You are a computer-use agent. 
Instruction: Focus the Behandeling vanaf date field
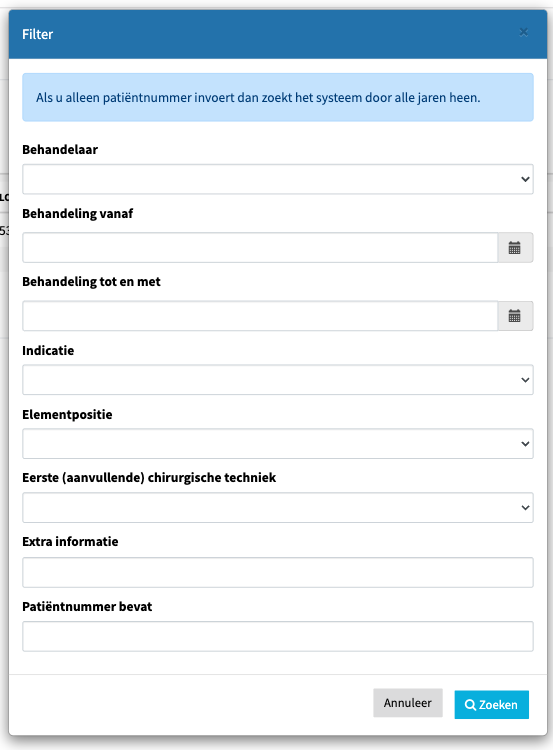click(260, 248)
